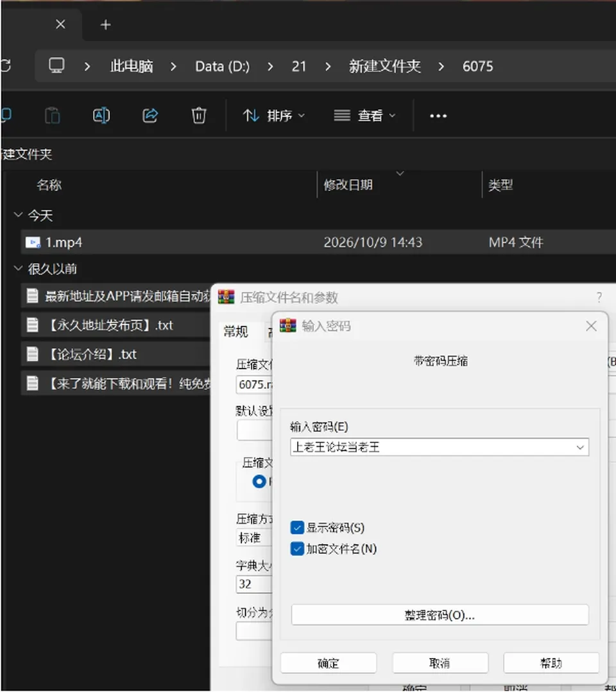Image resolution: width=616 pixels, height=692 pixels.
Task: Click the 【论坛介绍】.txt file icon
Action: 32,354
